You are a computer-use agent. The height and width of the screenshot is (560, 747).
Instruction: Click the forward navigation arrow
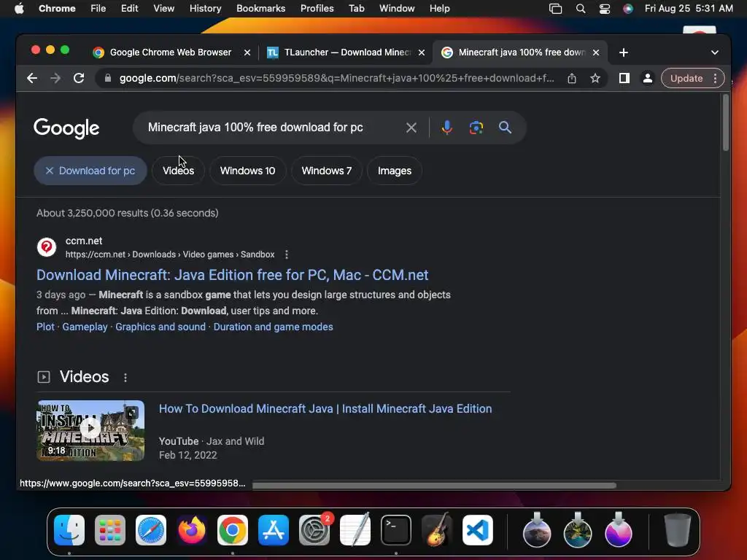[x=55, y=78]
